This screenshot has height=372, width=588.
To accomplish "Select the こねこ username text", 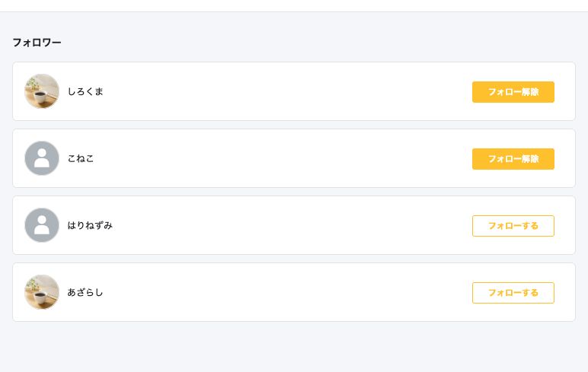I will 81,158.
